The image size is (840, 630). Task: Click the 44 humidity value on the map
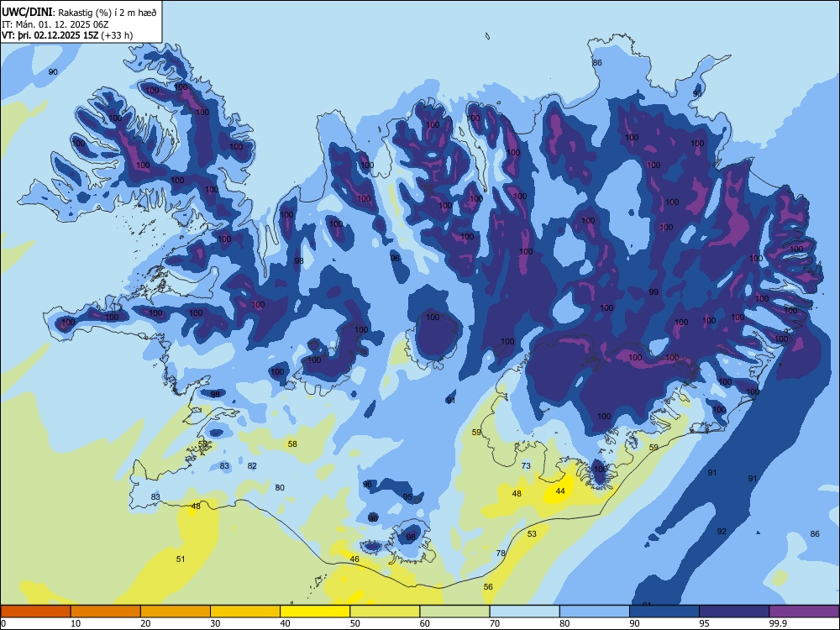coord(560,491)
